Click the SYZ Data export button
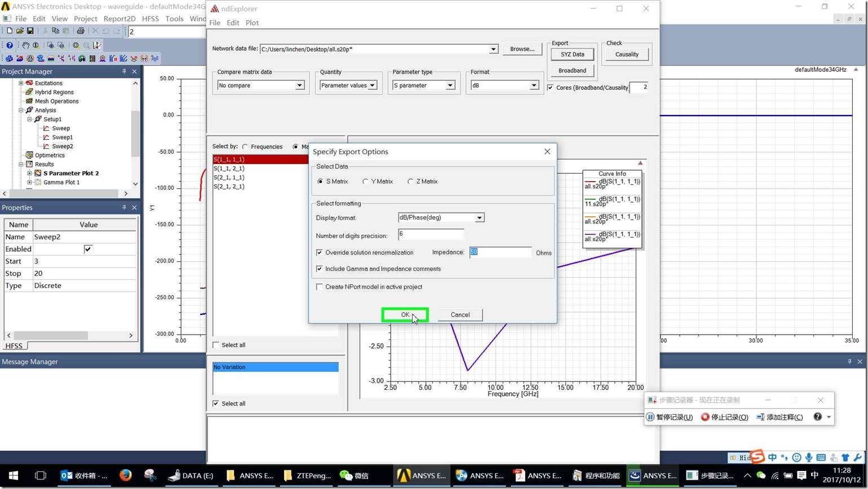The image size is (868, 489). tap(572, 55)
